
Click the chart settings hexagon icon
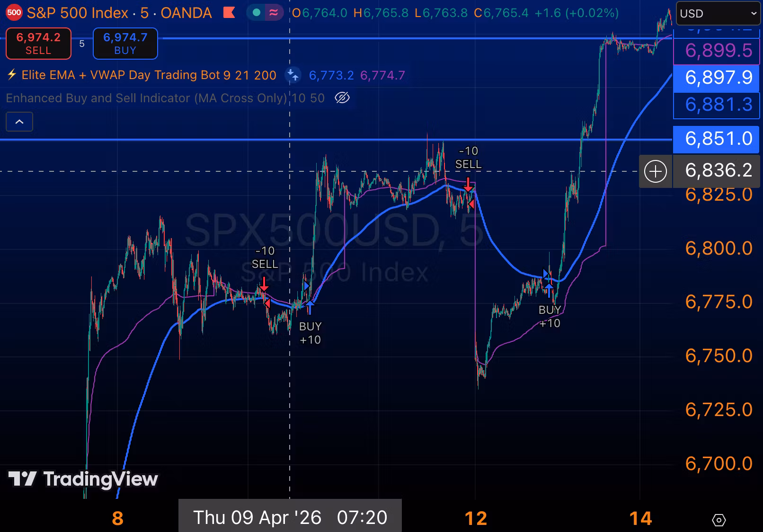tap(719, 520)
